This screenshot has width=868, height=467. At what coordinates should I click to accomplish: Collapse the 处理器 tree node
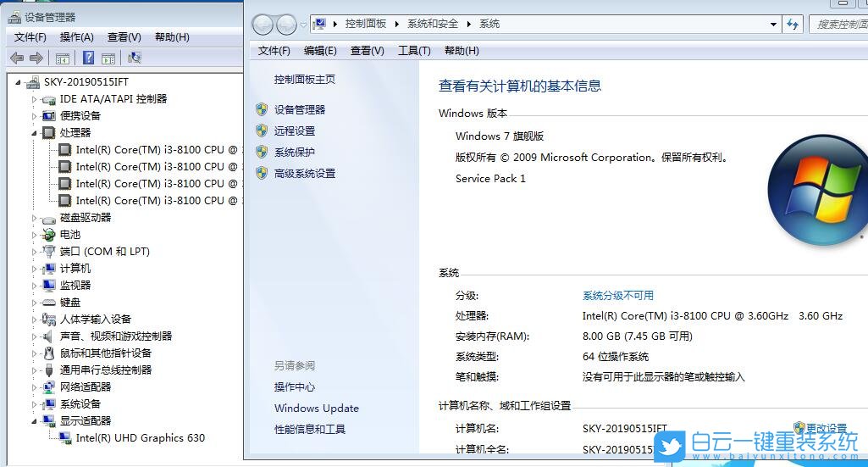pyautogui.click(x=35, y=133)
